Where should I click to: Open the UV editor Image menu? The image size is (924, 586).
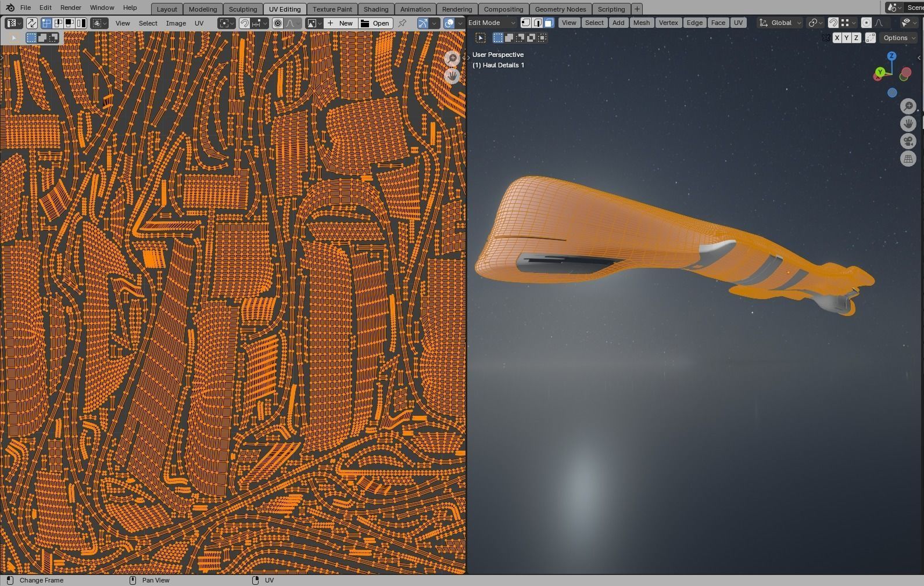pos(176,23)
